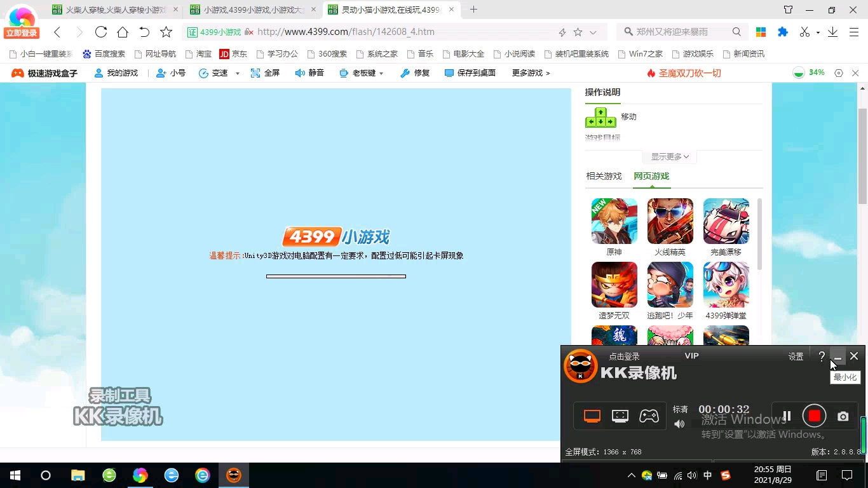Expand 更多游戏 more games

(x=531, y=73)
